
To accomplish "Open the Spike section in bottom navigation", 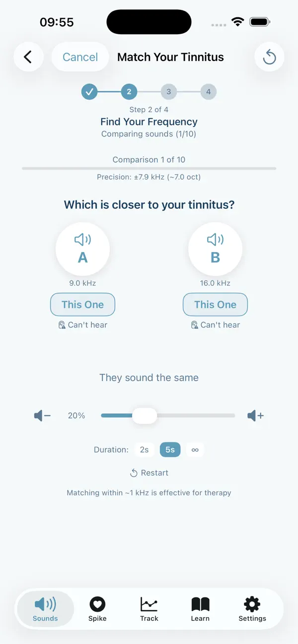I will click(97, 608).
